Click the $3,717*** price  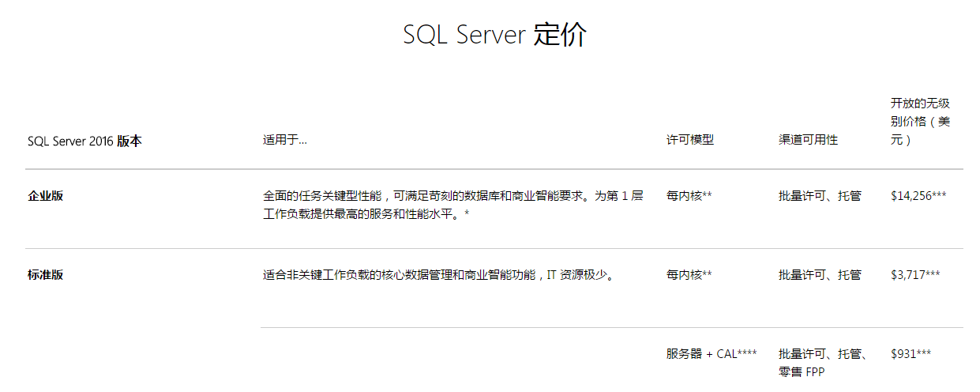(914, 275)
